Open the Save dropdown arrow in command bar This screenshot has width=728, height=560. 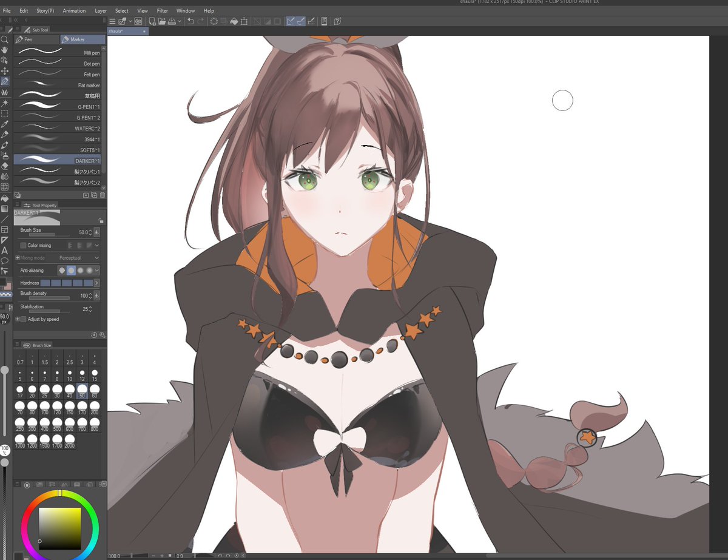click(179, 21)
